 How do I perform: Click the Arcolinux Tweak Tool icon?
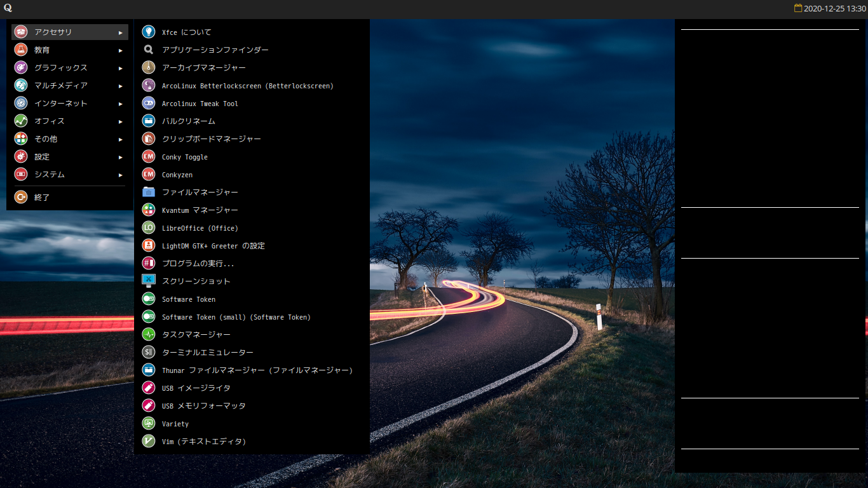click(148, 103)
